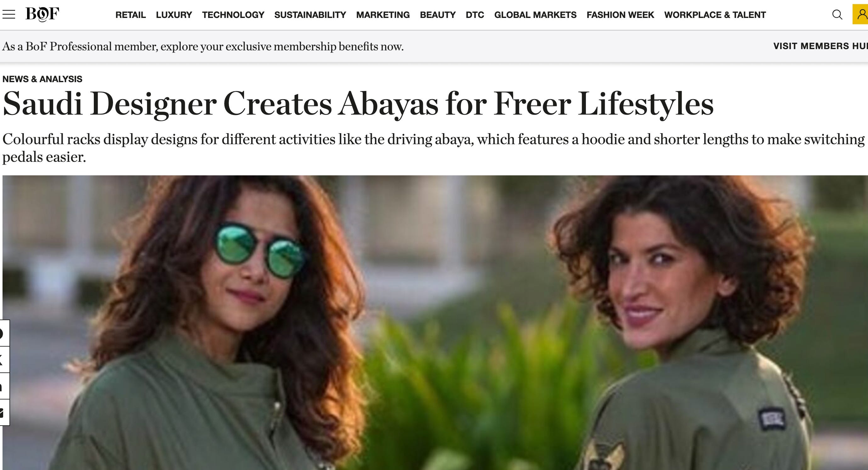Click the News & Analysis category link

(x=42, y=79)
